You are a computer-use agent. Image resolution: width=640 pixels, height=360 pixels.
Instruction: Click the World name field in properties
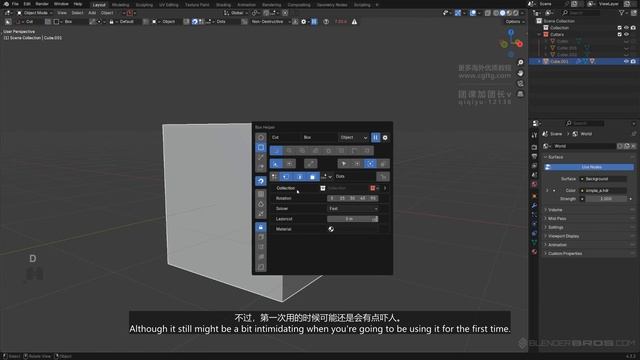[x=584, y=146]
